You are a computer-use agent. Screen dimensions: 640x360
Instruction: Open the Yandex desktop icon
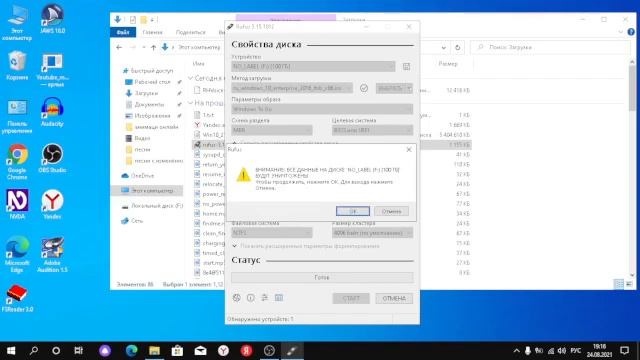(52, 205)
